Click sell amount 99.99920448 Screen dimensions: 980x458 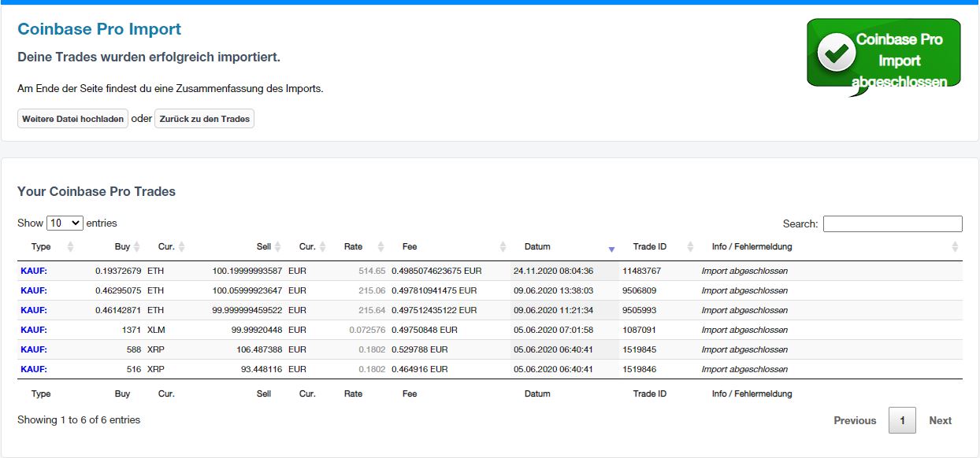(x=258, y=330)
